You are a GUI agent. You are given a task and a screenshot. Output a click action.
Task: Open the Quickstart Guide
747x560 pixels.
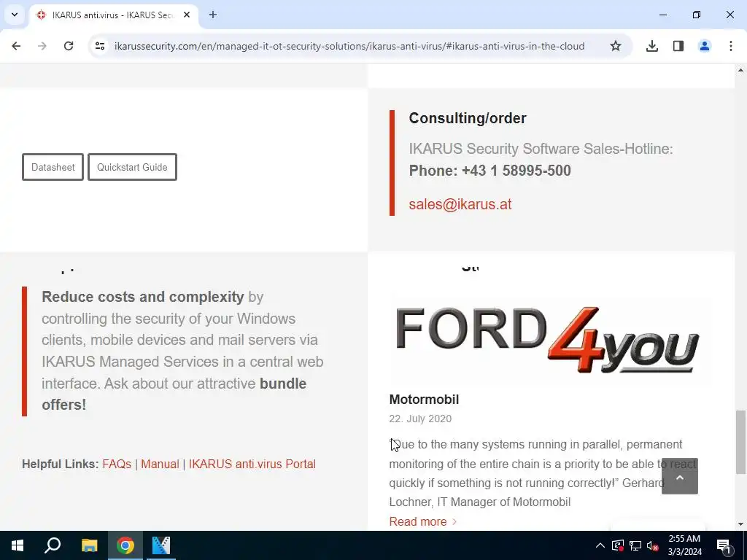pyautogui.click(x=133, y=167)
